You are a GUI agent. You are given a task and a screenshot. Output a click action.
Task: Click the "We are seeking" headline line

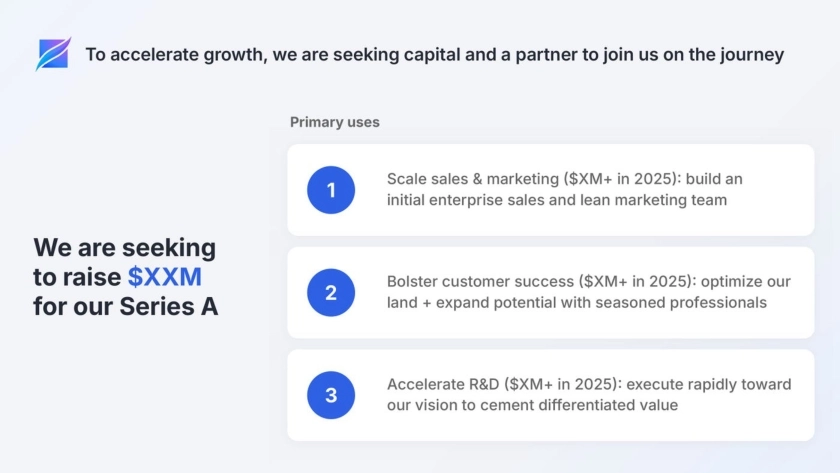(x=124, y=247)
